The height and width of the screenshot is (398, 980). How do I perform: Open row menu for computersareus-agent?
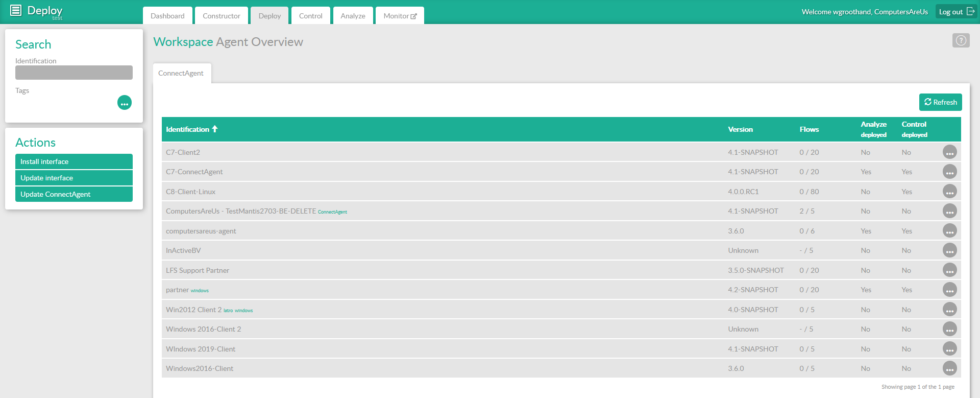tap(949, 231)
